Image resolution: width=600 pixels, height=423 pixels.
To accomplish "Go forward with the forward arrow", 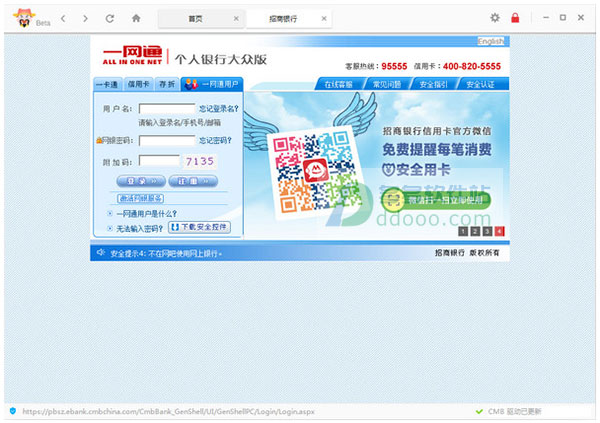I will click(85, 18).
